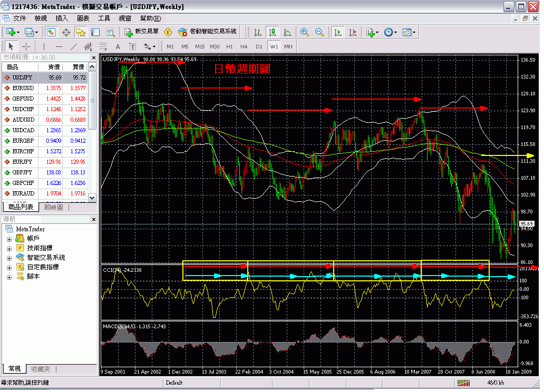
Task: Expand the 腳本 scripts node
Action: [9, 277]
